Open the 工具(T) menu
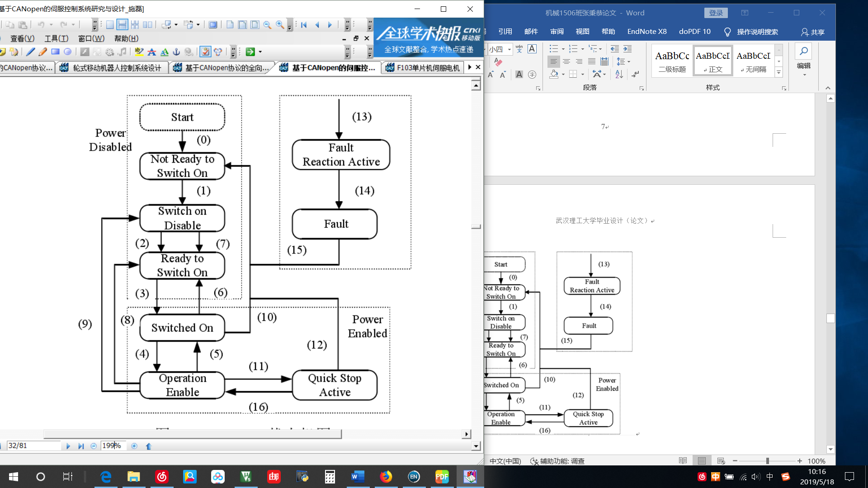Screen dimensions: 868x488 [56, 38]
